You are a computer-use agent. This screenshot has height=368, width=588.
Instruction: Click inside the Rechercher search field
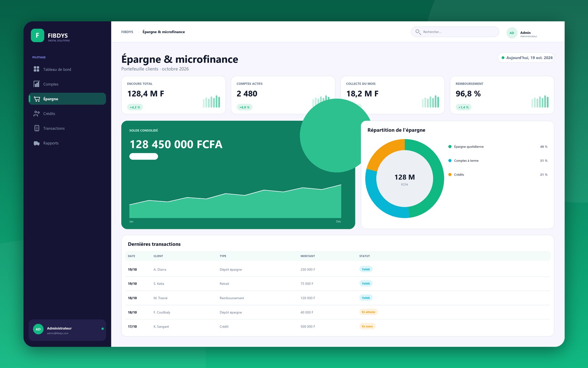[455, 32]
